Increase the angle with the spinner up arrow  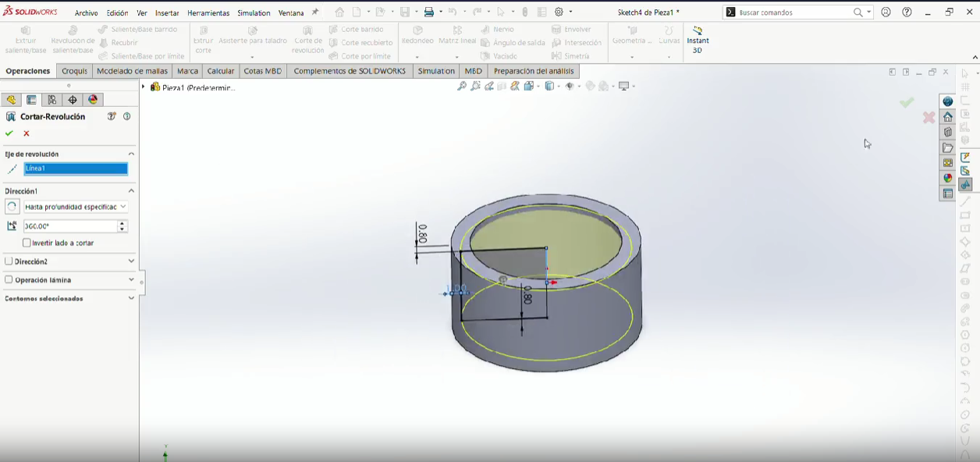click(x=123, y=223)
